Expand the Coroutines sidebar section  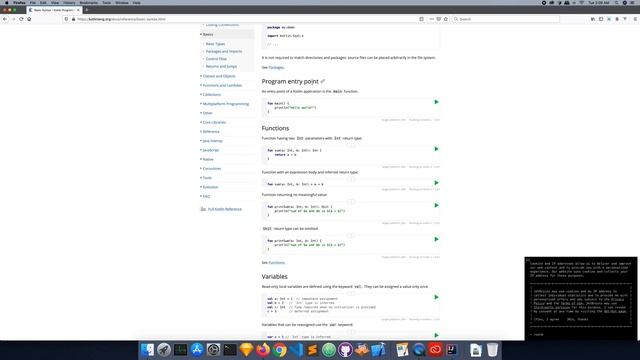211,169
